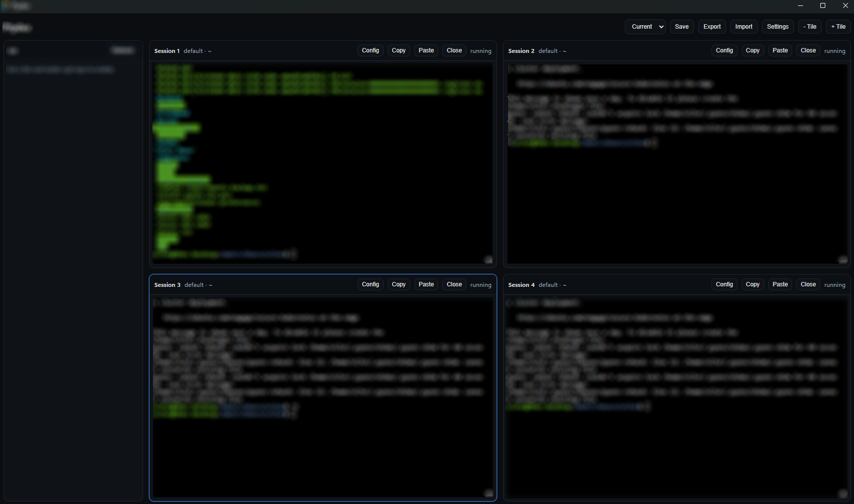Close Session 3
Viewport: 854px width, 504px height.
click(454, 284)
